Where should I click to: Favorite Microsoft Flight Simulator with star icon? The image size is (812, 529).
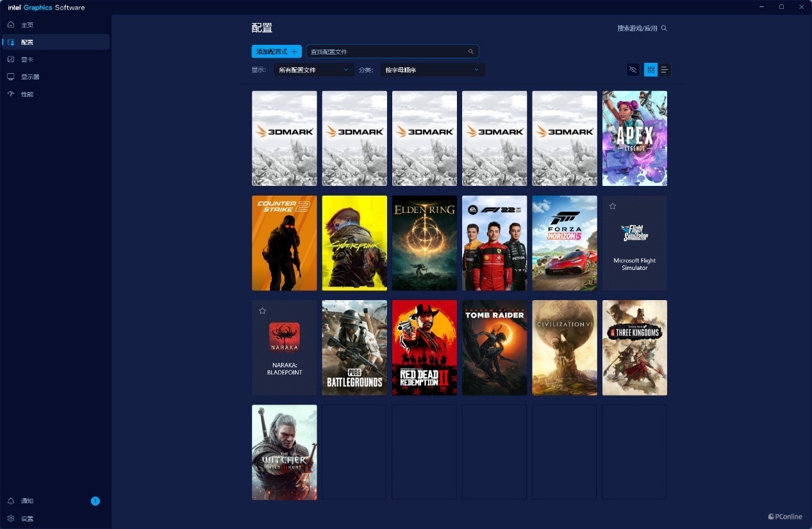tap(613, 206)
